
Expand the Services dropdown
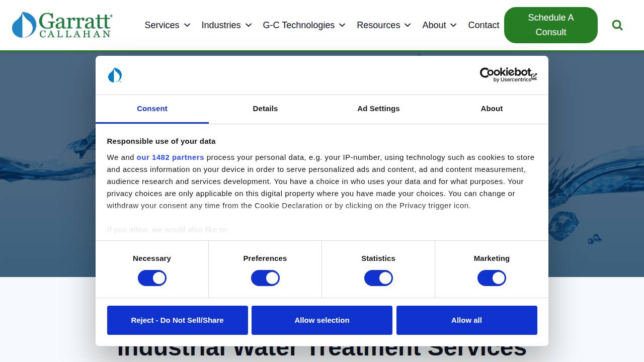[167, 25]
